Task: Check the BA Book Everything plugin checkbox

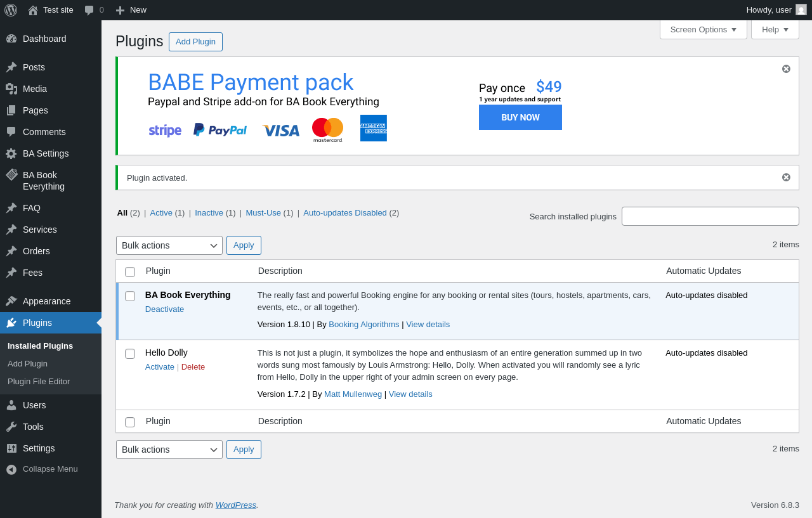Action: 130,296
